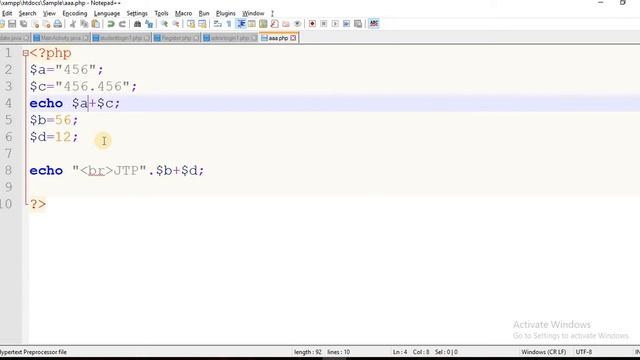Click the Save All toolbar icon
640x360 pixels.
click(24, 24)
